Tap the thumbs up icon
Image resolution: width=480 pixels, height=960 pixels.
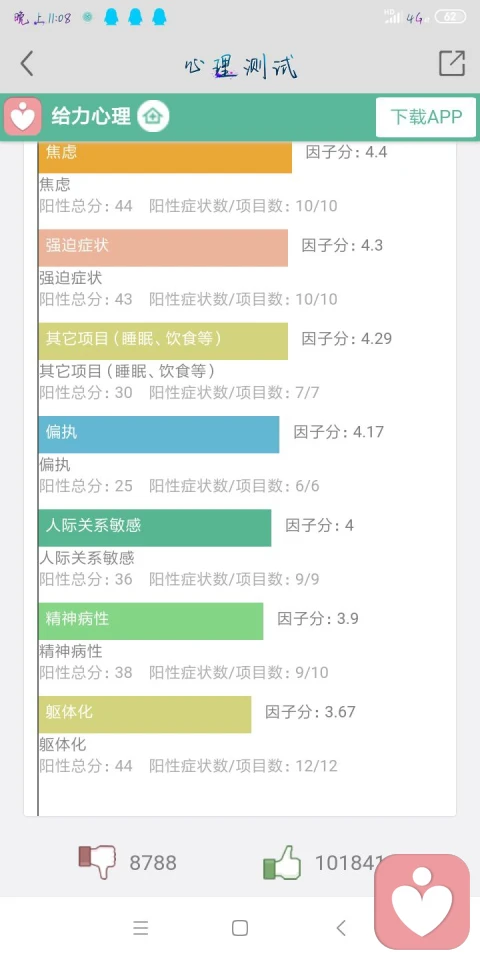click(282, 862)
